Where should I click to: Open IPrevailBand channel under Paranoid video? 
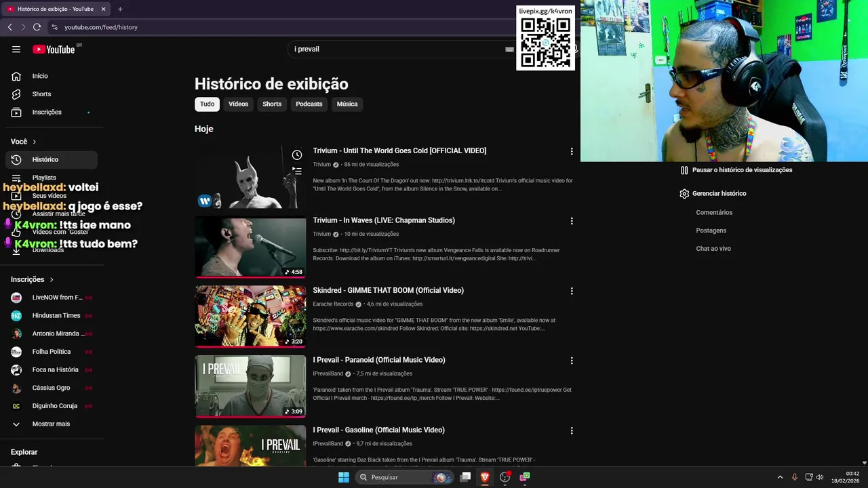click(328, 374)
